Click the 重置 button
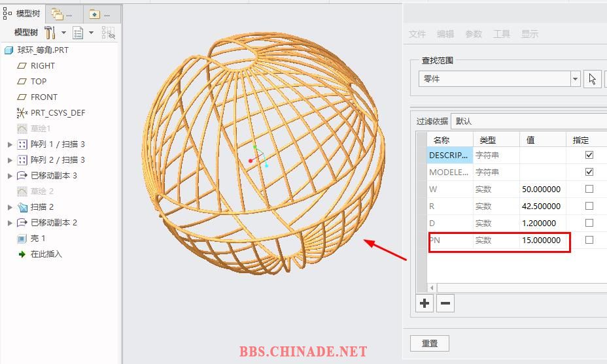This screenshot has width=607, height=364. (430, 343)
